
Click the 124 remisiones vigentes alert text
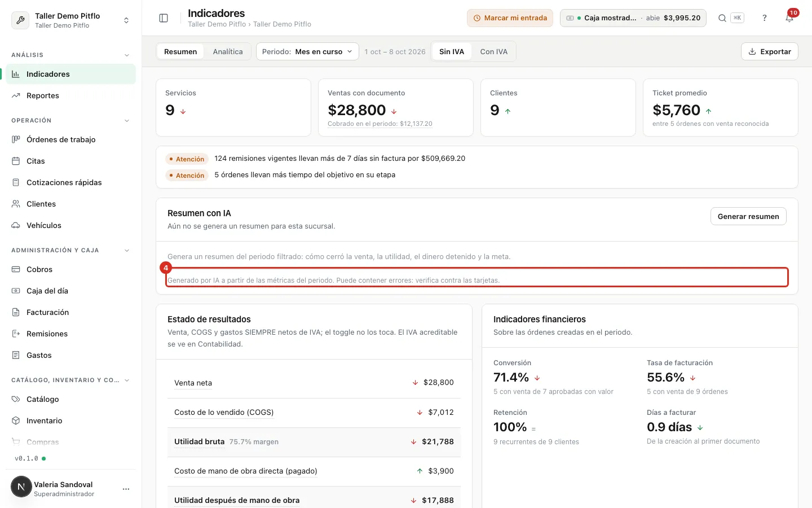(x=340, y=159)
